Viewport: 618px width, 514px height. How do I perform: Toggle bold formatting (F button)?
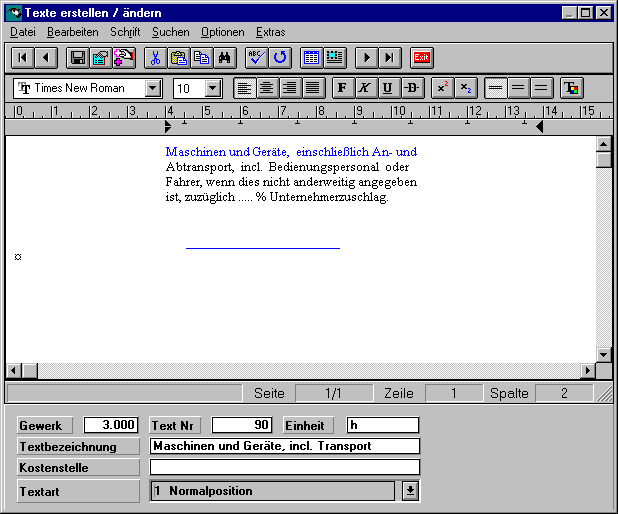[342, 88]
